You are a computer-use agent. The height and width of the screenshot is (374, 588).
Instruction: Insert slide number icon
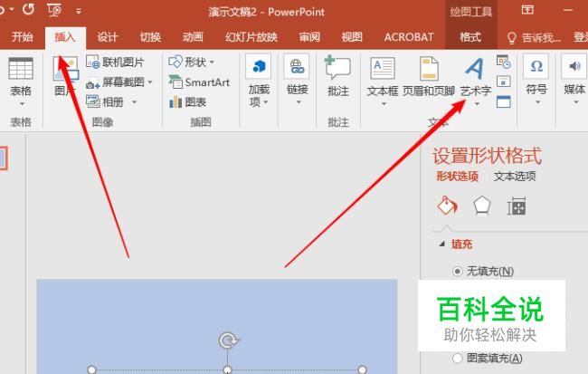click(x=503, y=82)
